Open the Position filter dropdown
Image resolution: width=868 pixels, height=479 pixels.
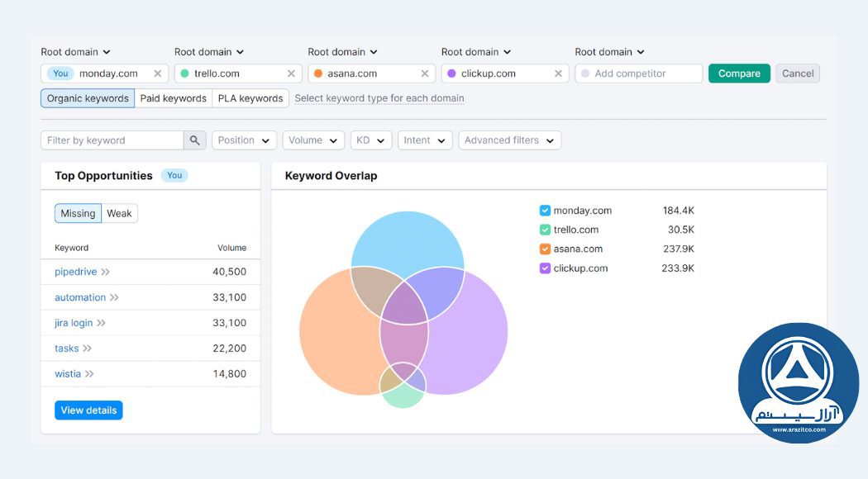244,140
